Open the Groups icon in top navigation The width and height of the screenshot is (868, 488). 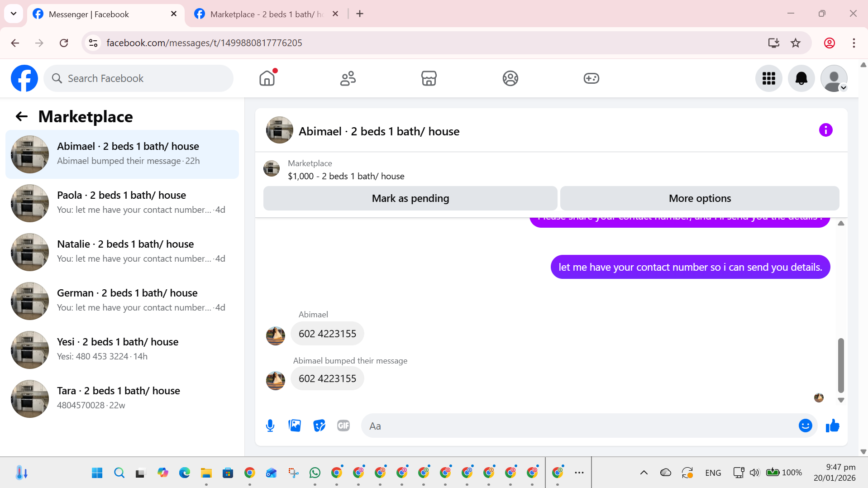(510, 78)
